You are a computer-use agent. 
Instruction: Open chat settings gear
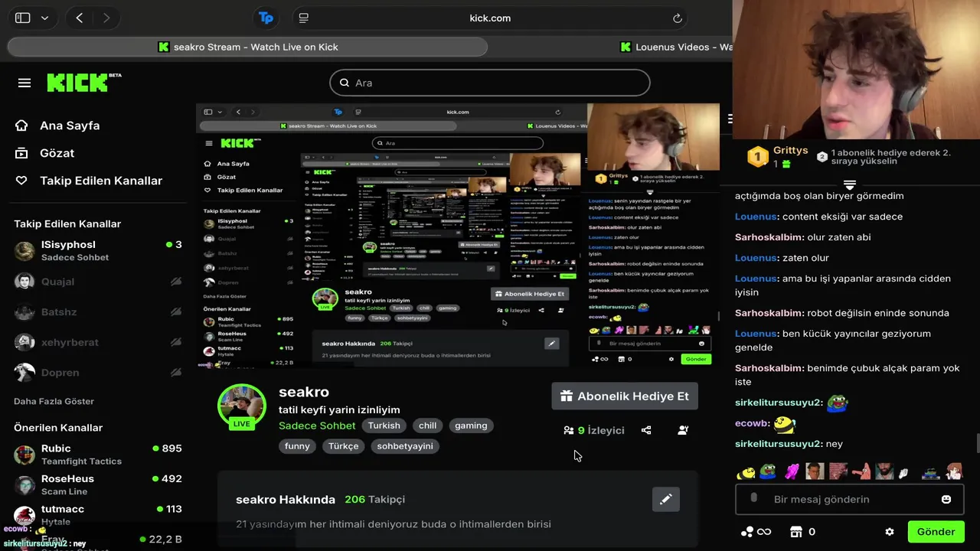coord(890,532)
